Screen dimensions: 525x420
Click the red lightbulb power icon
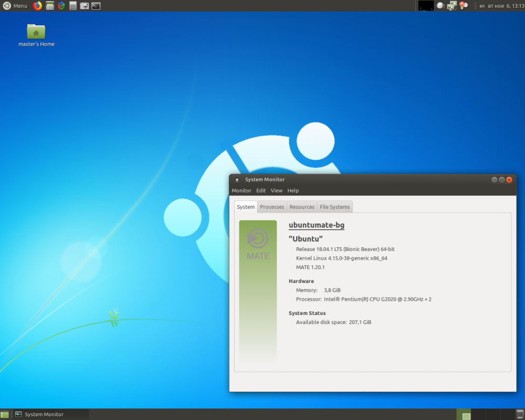pyautogui.click(x=464, y=6)
